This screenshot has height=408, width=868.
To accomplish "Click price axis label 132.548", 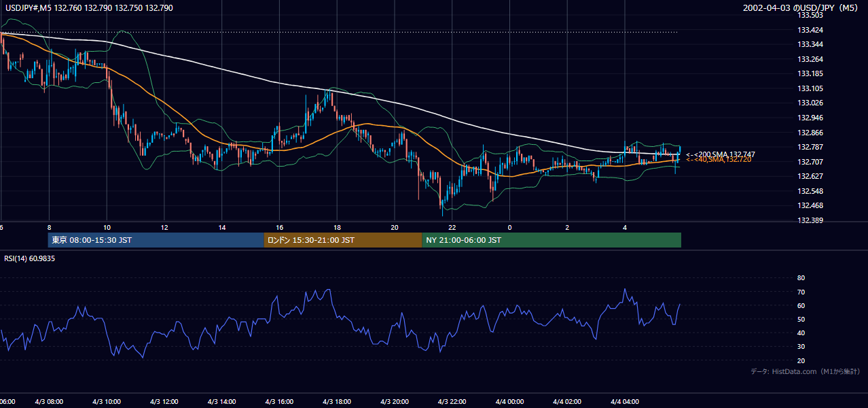I will (x=810, y=191).
